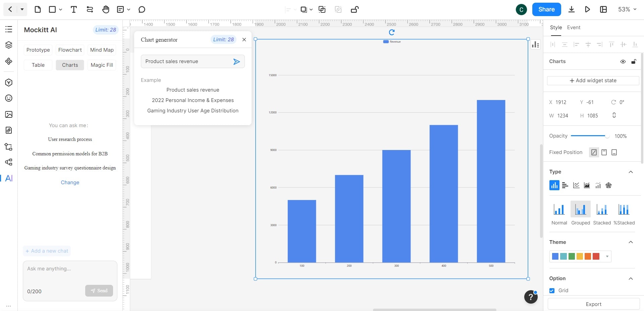Click the theme color swatches
Image resolution: width=644 pixels, height=311 pixels.
[x=576, y=257]
